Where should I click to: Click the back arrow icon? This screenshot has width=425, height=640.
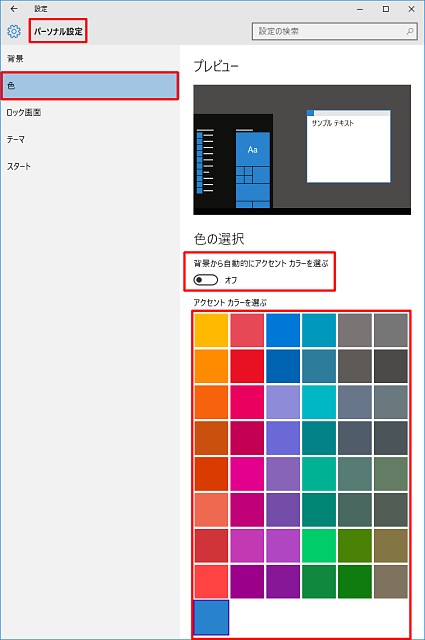click(x=14, y=9)
